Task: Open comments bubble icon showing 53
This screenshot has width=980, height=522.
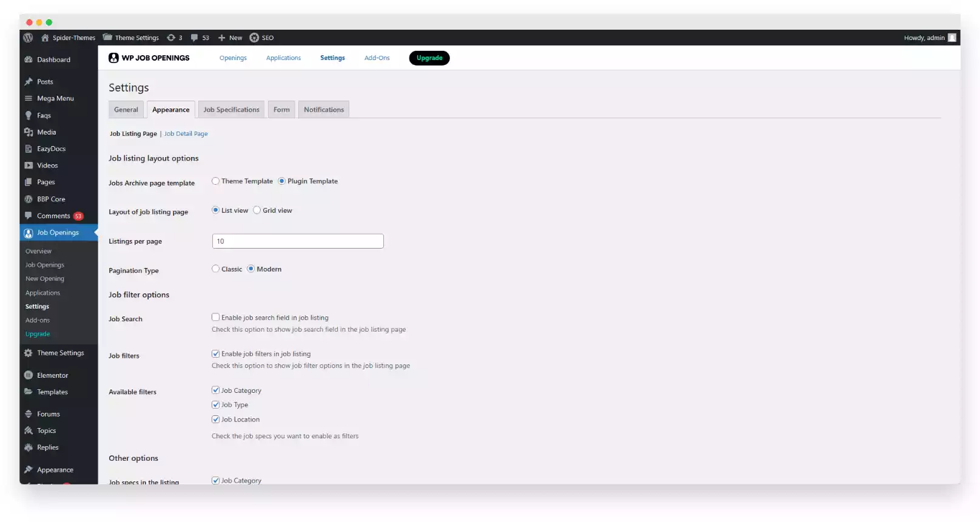Action: (194, 38)
